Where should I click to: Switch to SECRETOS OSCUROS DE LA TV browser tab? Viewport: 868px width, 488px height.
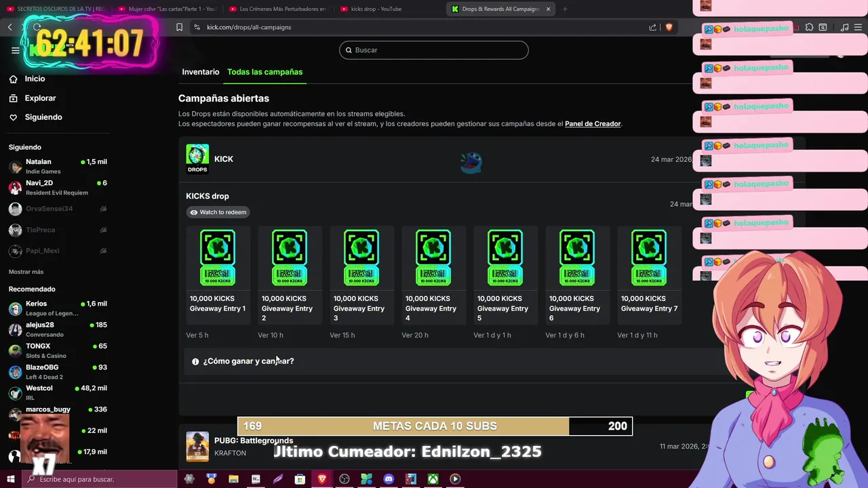point(56,9)
